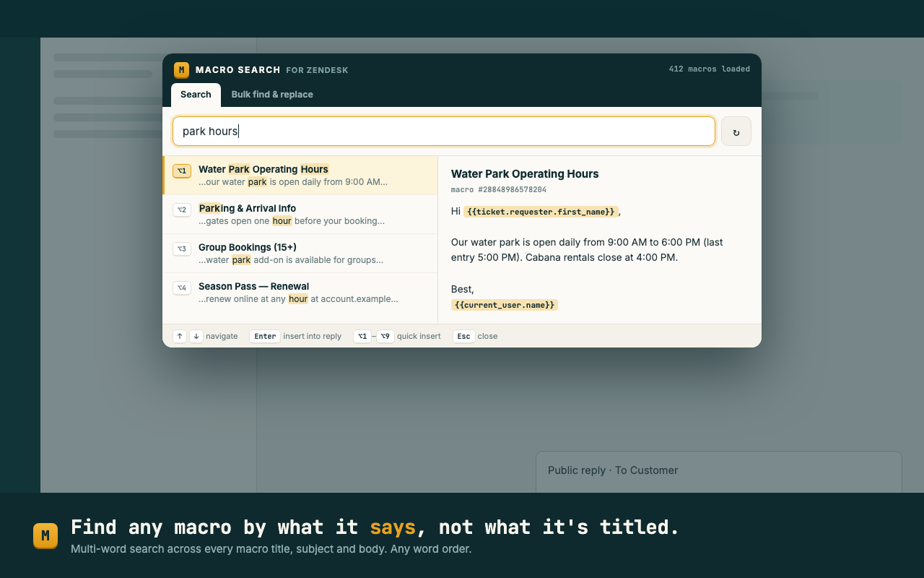924x578 pixels.
Task: Click the '412 macros loaded' status text
Action: click(x=710, y=69)
